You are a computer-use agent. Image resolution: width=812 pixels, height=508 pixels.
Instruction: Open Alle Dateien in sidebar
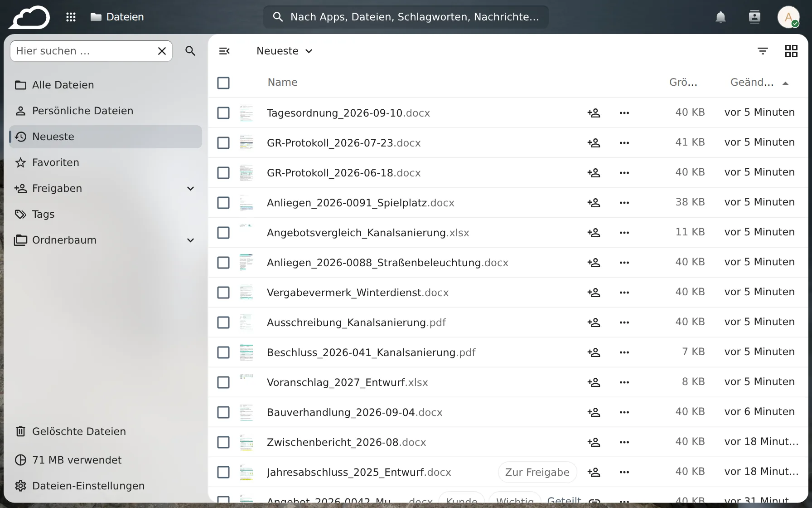pos(106,85)
